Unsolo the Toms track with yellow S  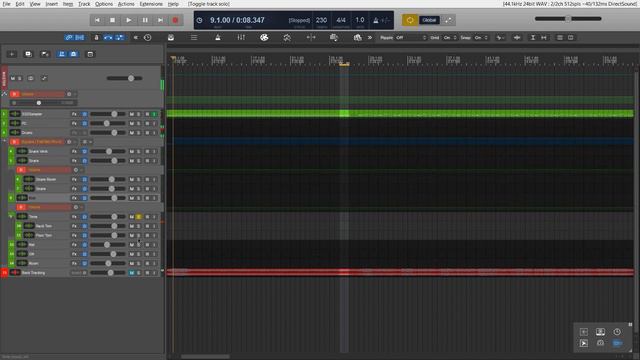point(138,217)
